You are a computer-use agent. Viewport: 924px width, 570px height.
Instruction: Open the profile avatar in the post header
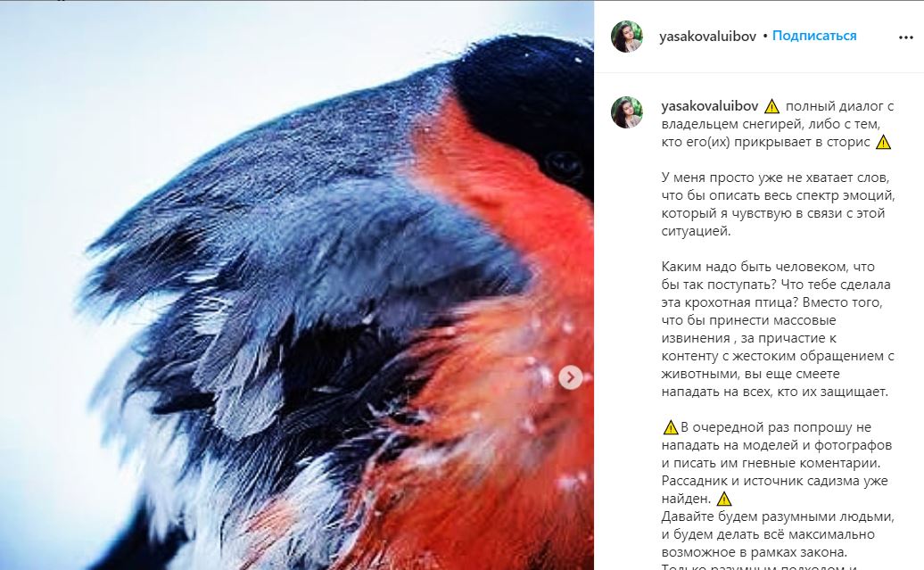(x=626, y=37)
